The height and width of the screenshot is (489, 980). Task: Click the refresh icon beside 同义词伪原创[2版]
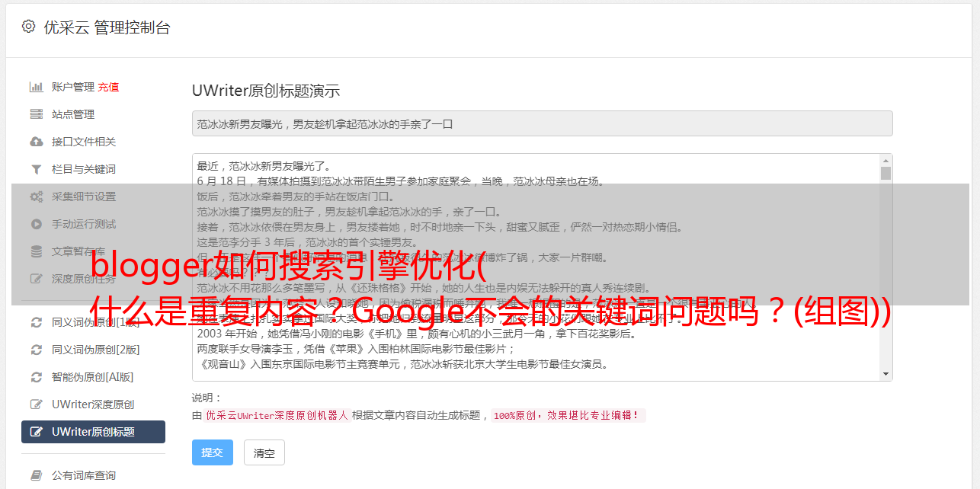coord(36,350)
